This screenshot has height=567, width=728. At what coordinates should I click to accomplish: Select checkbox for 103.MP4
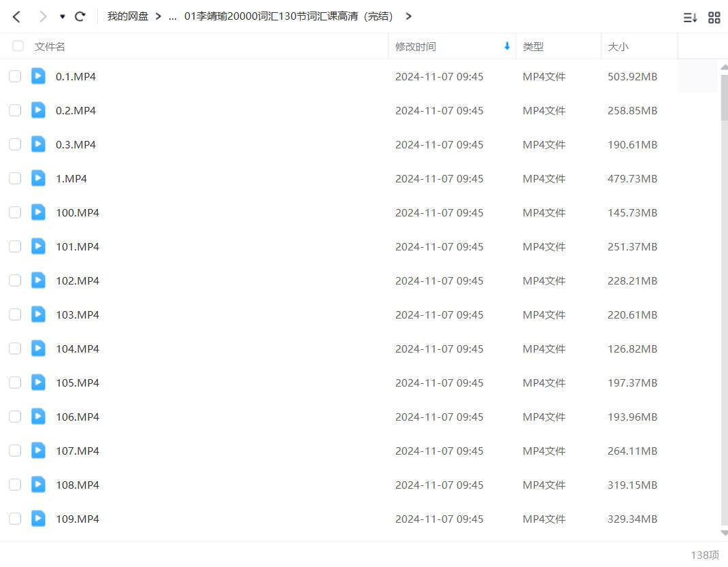15,314
